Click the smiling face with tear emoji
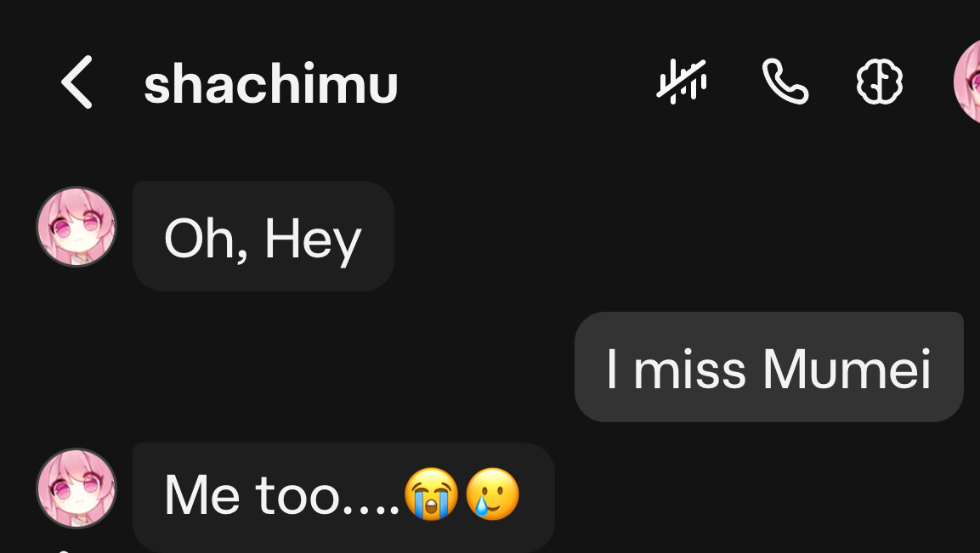The height and width of the screenshot is (553, 980). pyautogui.click(x=492, y=494)
